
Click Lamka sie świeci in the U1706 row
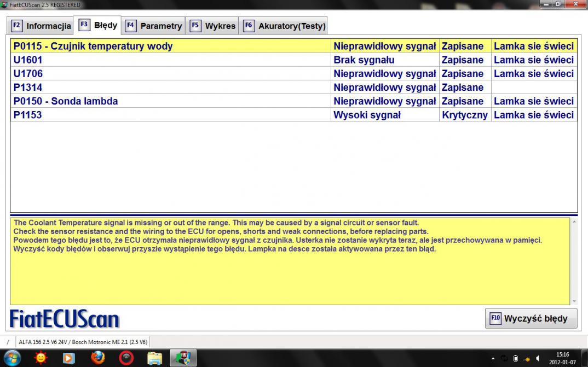pyautogui.click(x=534, y=74)
